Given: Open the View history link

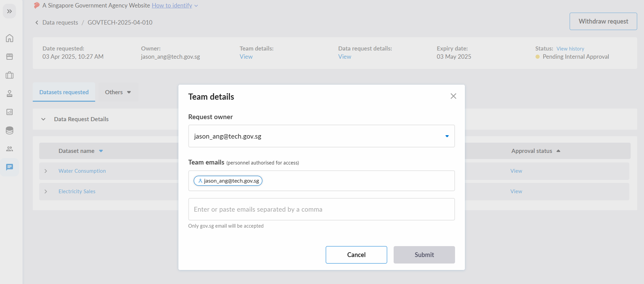Looking at the screenshot, I should [x=570, y=49].
